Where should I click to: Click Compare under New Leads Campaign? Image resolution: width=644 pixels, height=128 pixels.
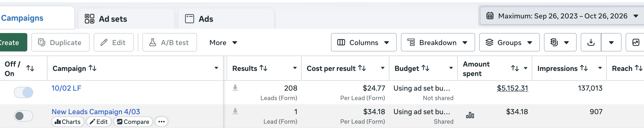click(133, 122)
